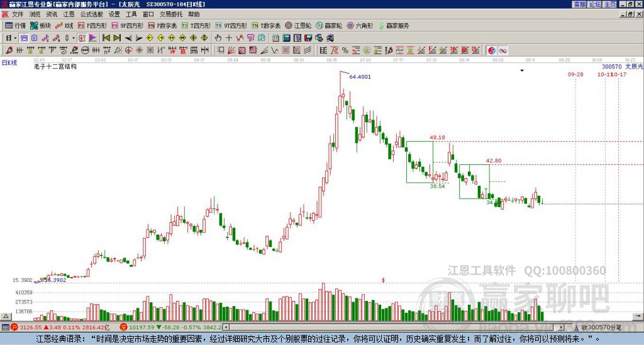Open the 9T四方形 tool

tap(231, 25)
